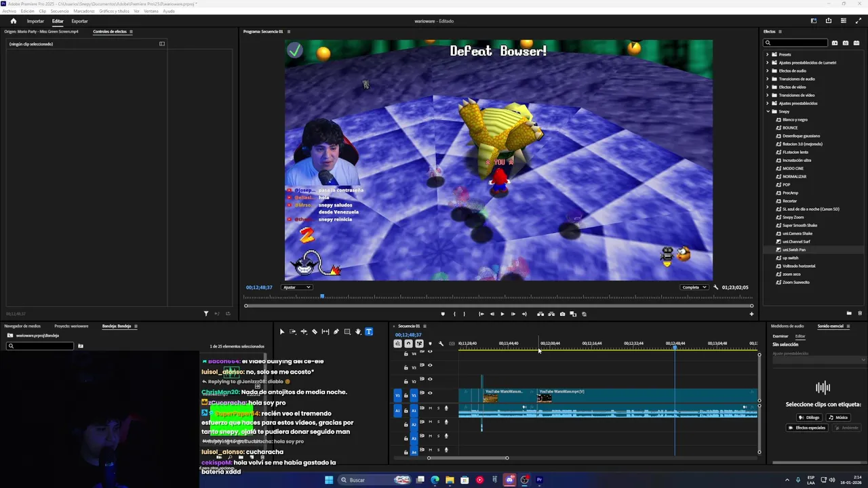Solo audio track A1
This screenshot has width=868, height=488.
pos(439,408)
